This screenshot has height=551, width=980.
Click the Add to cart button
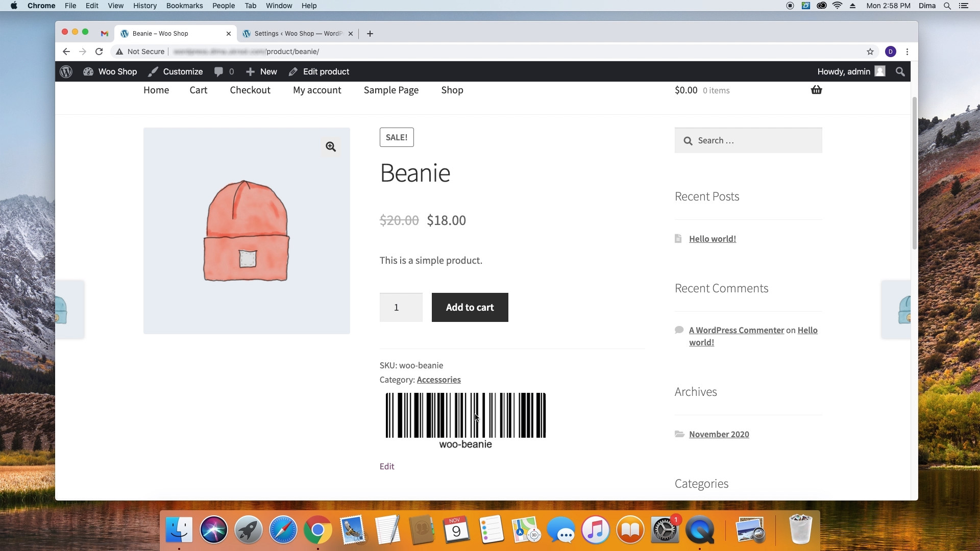pyautogui.click(x=470, y=307)
